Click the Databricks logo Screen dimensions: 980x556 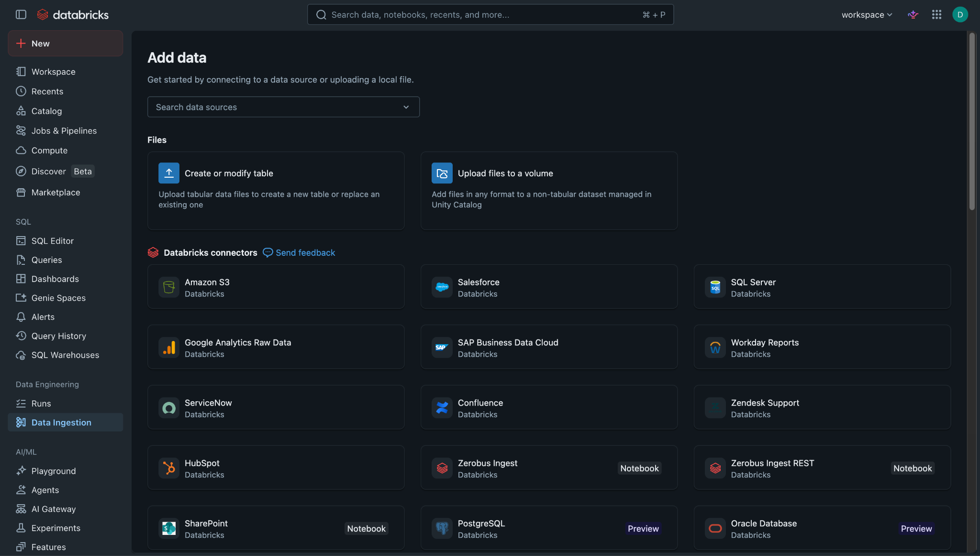[x=73, y=14]
